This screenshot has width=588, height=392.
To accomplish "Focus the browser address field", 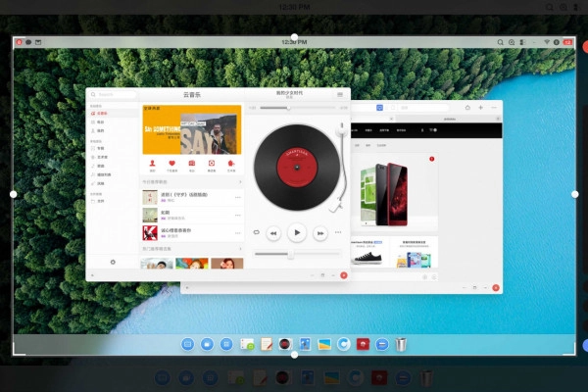I will click(423, 108).
